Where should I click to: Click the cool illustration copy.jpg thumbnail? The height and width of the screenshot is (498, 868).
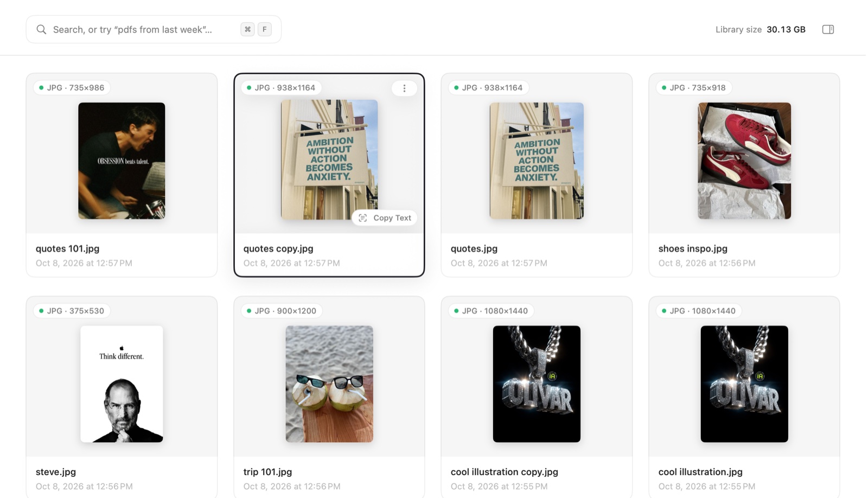tap(537, 384)
